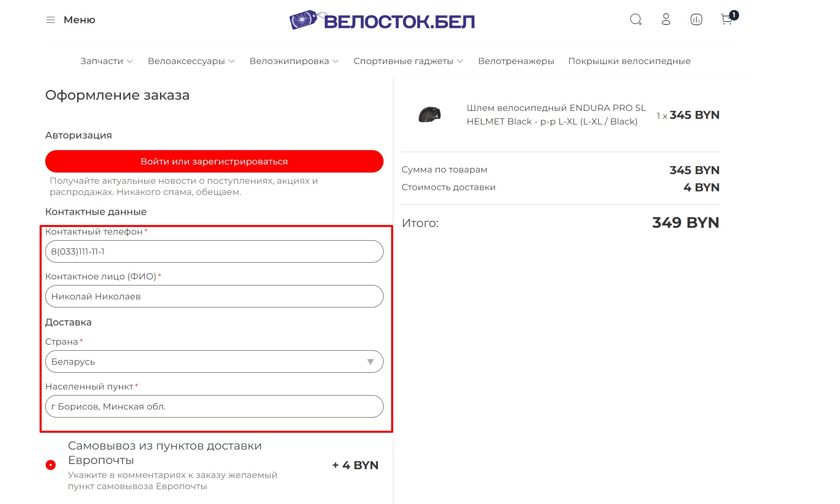Open site search via magnifier icon
840x504 pixels.
(x=636, y=19)
